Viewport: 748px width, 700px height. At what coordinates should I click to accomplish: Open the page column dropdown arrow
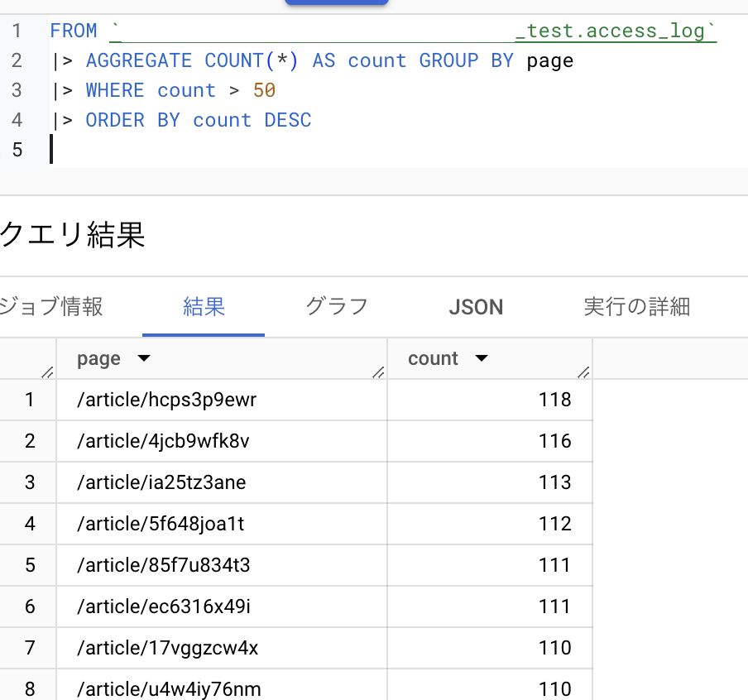(143, 359)
